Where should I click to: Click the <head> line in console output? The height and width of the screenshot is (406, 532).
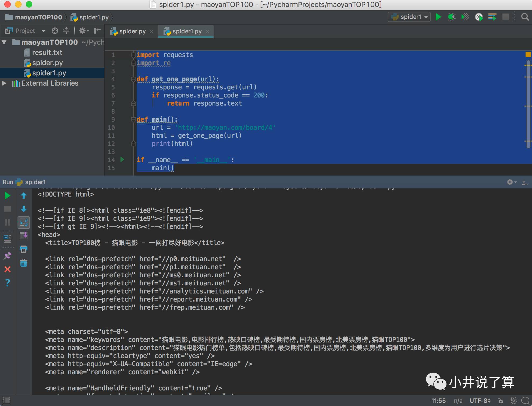pyautogui.click(x=49, y=235)
